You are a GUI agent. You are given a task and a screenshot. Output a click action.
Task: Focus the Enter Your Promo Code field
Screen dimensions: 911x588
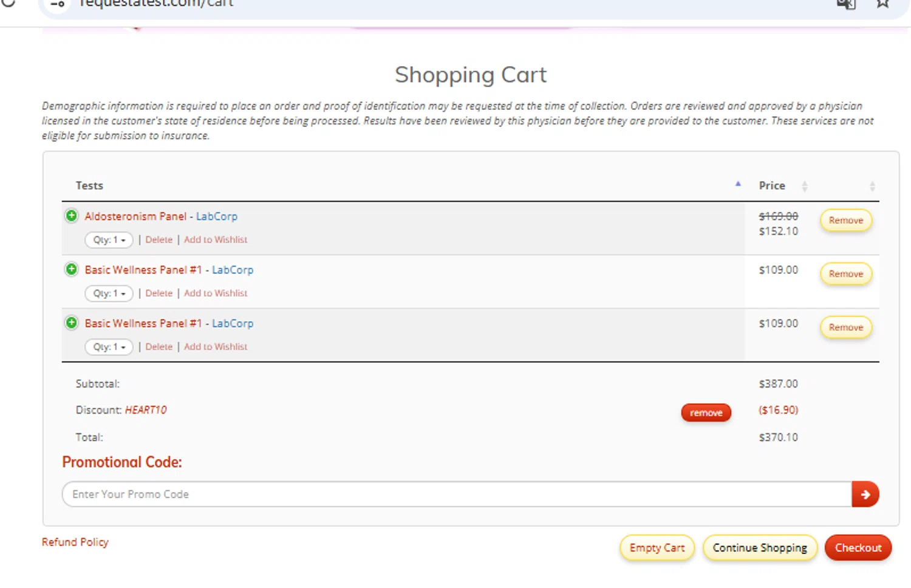point(455,494)
